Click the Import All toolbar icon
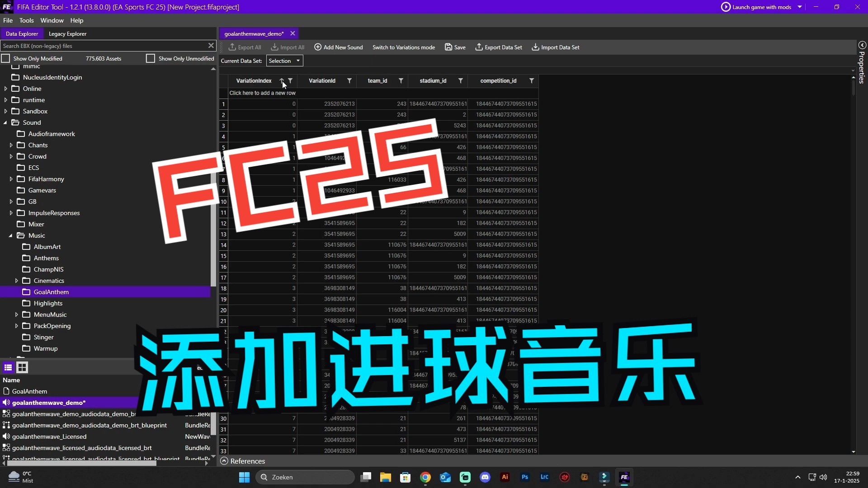The height and width of the screenshot is (488, 868). pyautogui.click(x=274, y=47)
